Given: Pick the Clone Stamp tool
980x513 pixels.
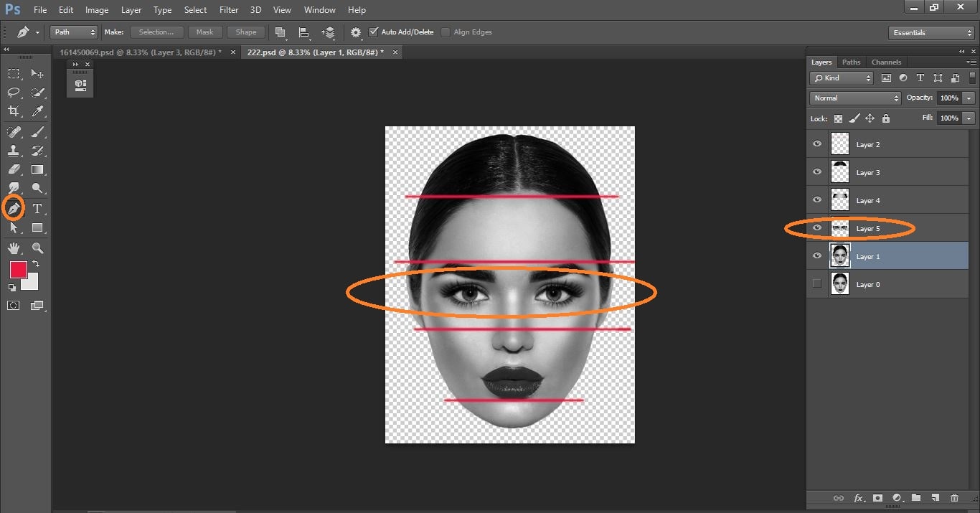Looking at the screenshot, I should (14, 150).
